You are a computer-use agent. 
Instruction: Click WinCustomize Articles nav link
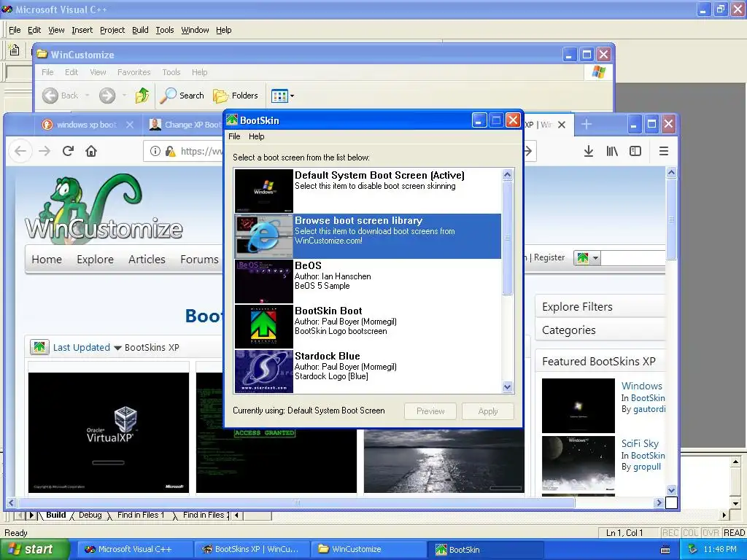pos(147,259)
